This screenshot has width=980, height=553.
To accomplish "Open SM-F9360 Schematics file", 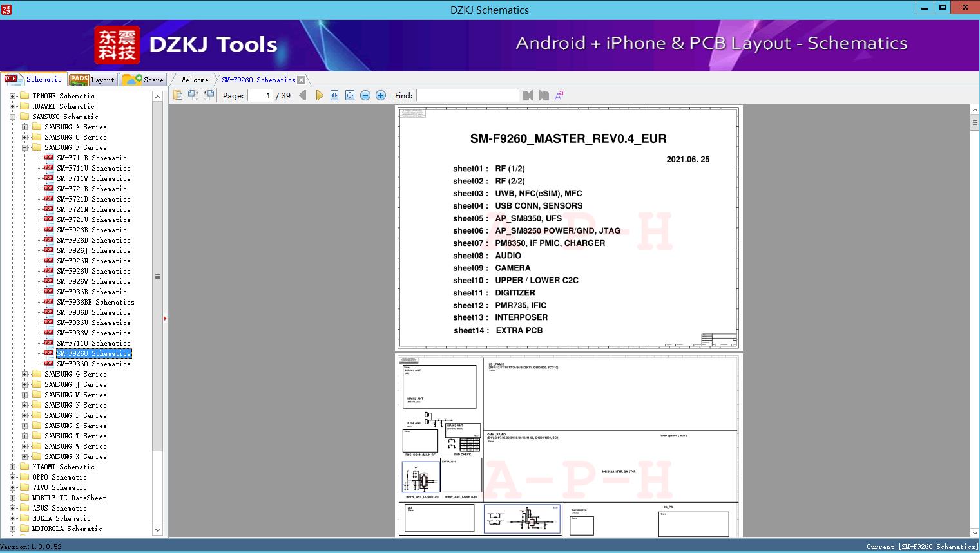I will pos(93,364).
